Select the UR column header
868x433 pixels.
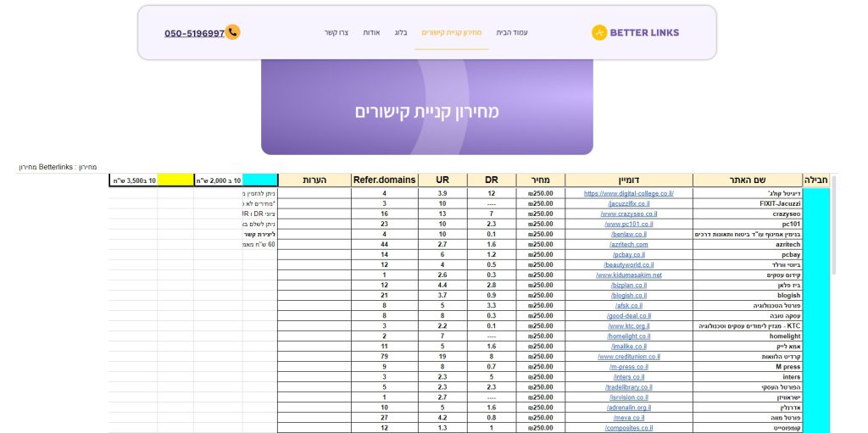(x=442, y=180)
